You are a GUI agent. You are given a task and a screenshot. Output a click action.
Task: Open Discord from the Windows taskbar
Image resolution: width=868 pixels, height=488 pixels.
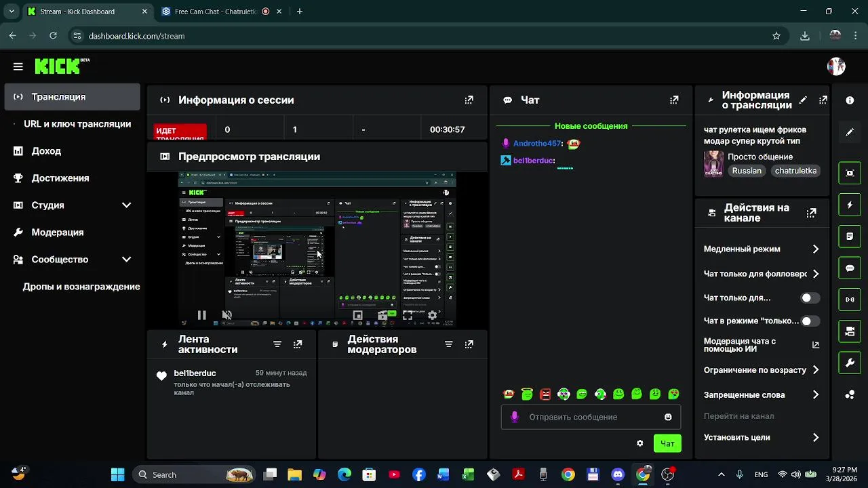click(618, 474)
